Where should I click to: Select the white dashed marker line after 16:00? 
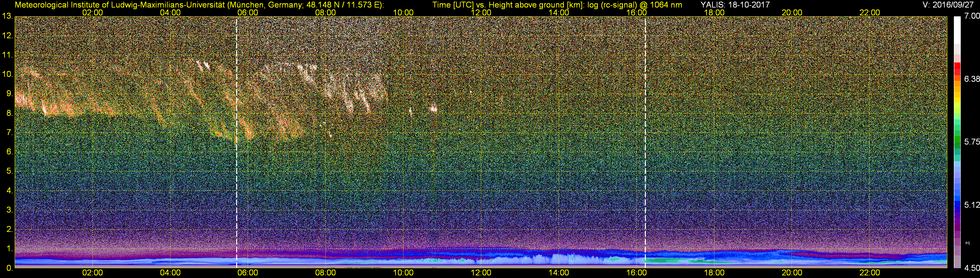645,142
